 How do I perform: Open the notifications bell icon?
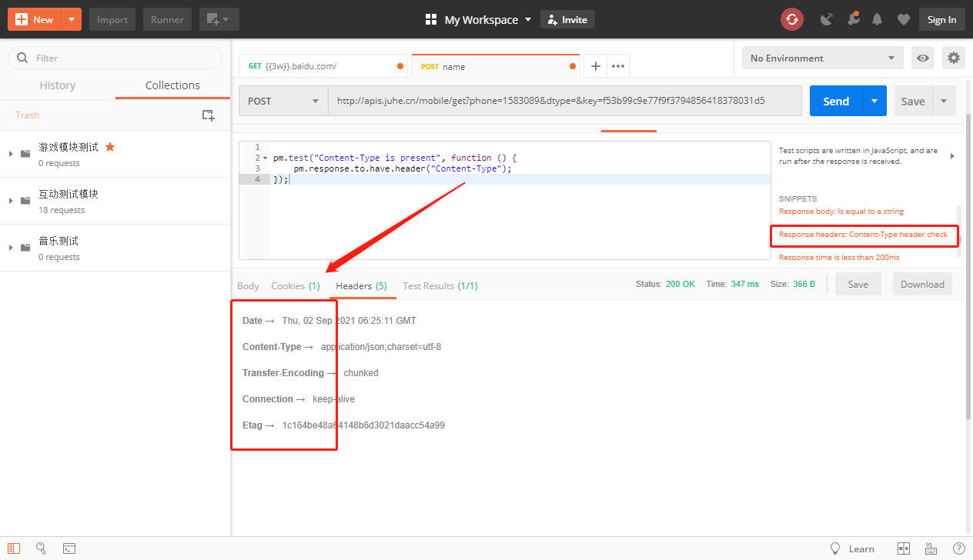(x=877, y=20)
